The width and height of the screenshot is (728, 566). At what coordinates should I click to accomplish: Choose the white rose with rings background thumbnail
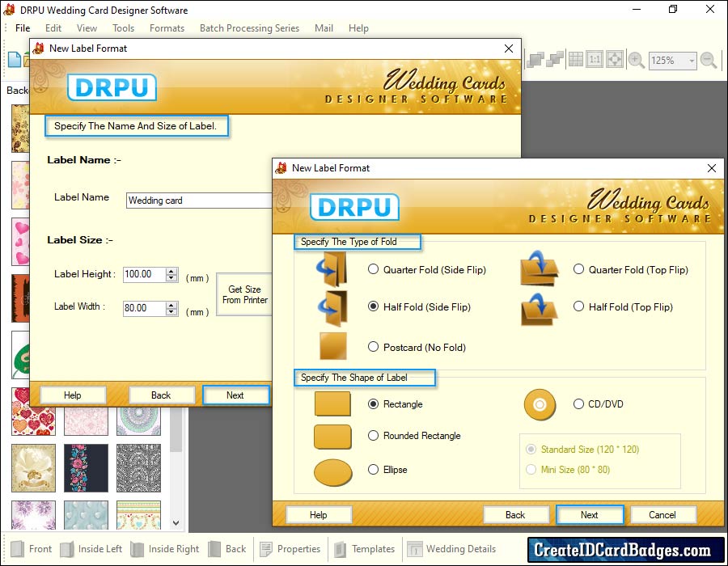(33, 468)
